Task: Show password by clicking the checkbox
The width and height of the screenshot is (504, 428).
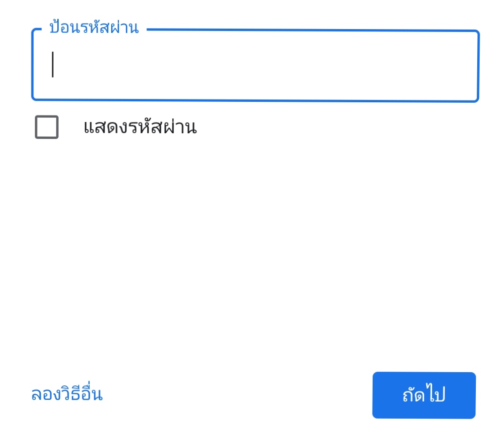Action: pyautogui.click(x=46, y=127)
